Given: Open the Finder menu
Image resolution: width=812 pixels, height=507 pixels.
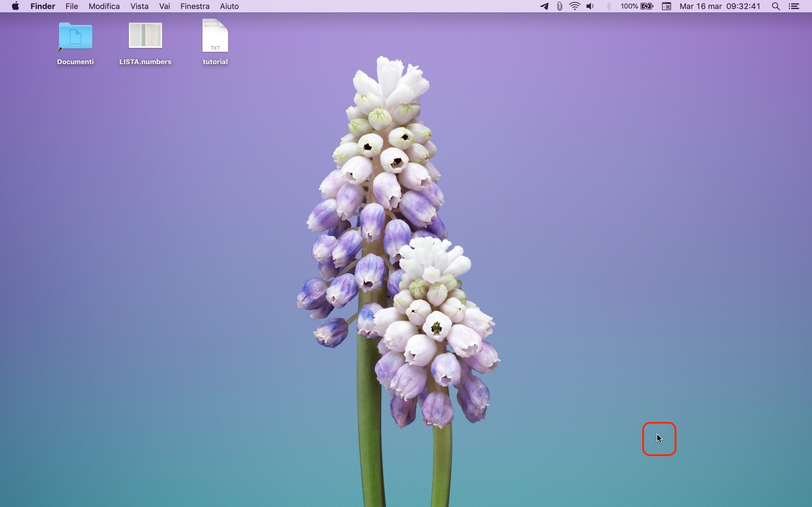Looking at the screenshot, I should [x=43, y=6].
